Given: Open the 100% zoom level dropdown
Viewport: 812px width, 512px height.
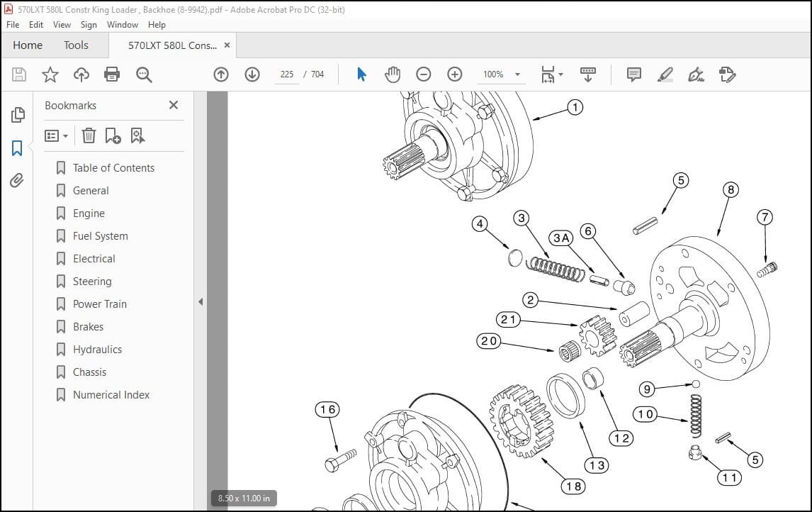Looking at the screenshot, I should (x=501, y=74).
